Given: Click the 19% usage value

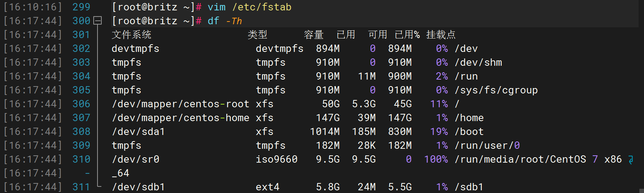Looking at the screenshot, I should [439, 131].
